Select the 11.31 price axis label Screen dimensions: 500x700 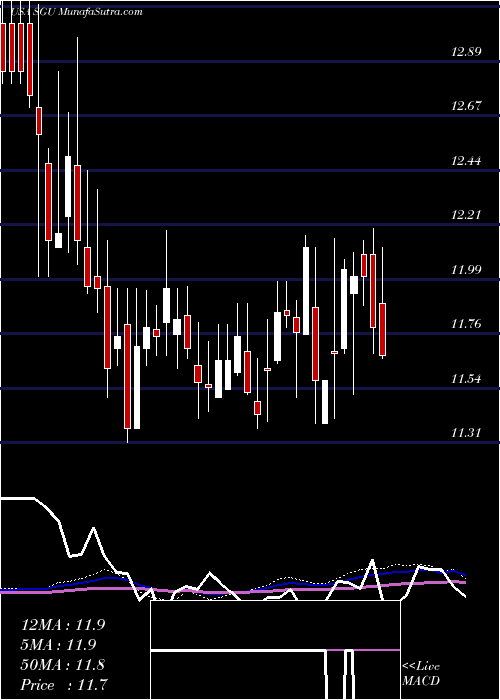click(x=466, y=433)
